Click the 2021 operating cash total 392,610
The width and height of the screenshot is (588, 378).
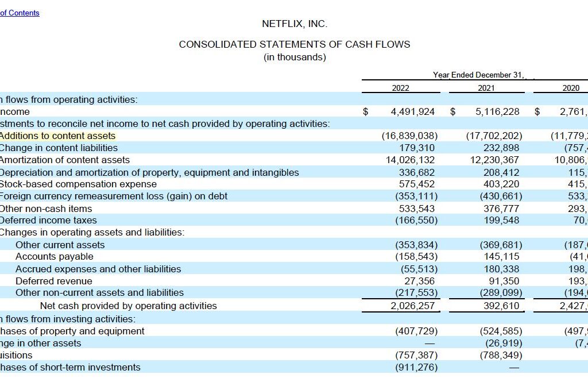click(x=502, y=306)
